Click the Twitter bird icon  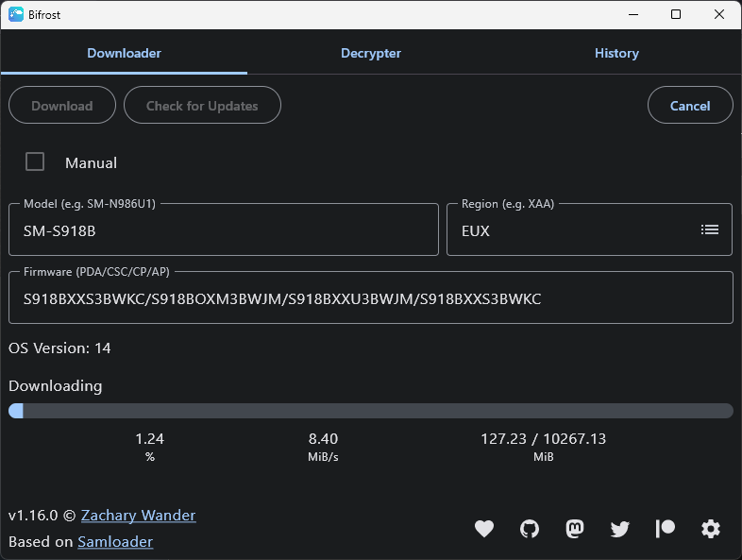(619, 529)
